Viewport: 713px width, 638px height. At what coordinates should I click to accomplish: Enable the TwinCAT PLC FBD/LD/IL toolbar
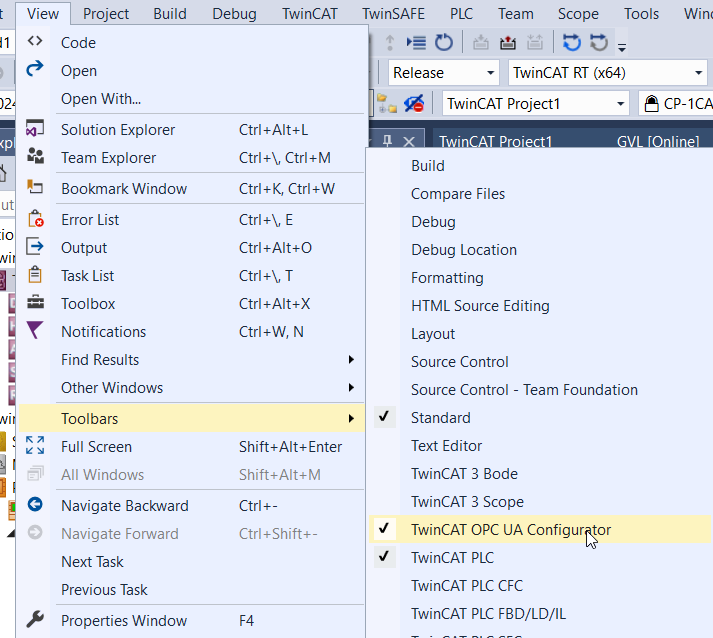pyautogui.click(x=540, y=613)
